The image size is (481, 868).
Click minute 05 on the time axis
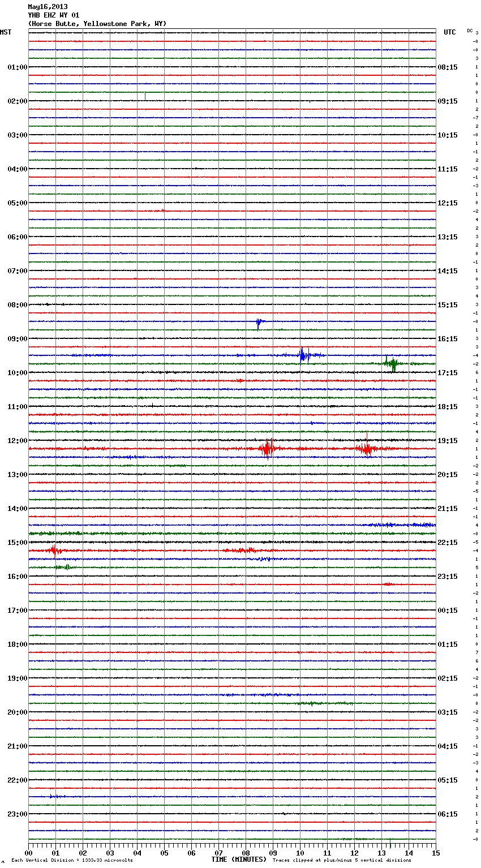click(164, 853)
